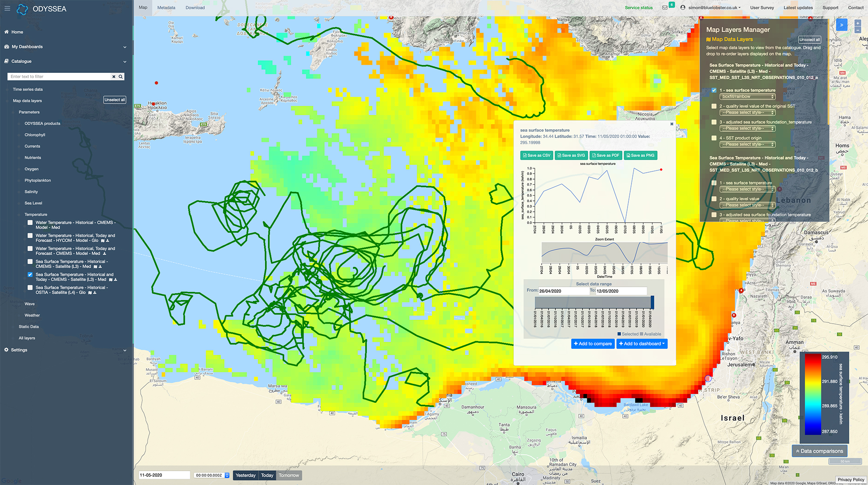Collapse Map Layers Manager with double-chevron button

click(x=842, y=25)
